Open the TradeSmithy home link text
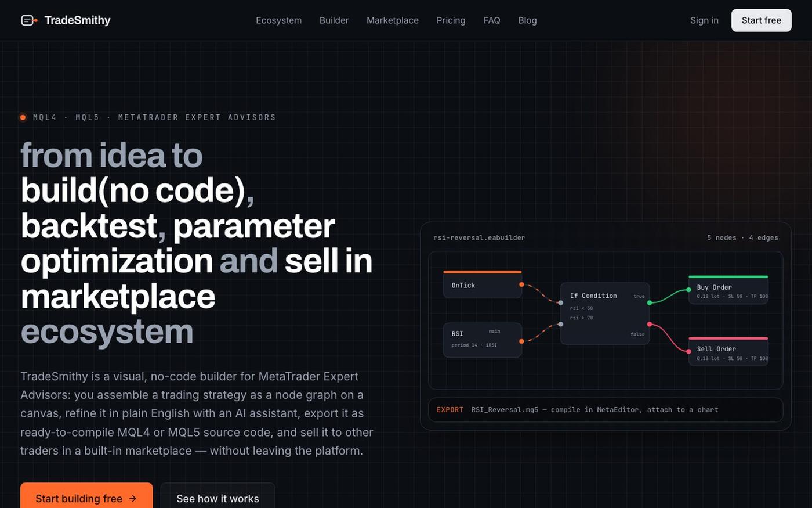This screenshot has height=508, width=812. click(77, 20)
